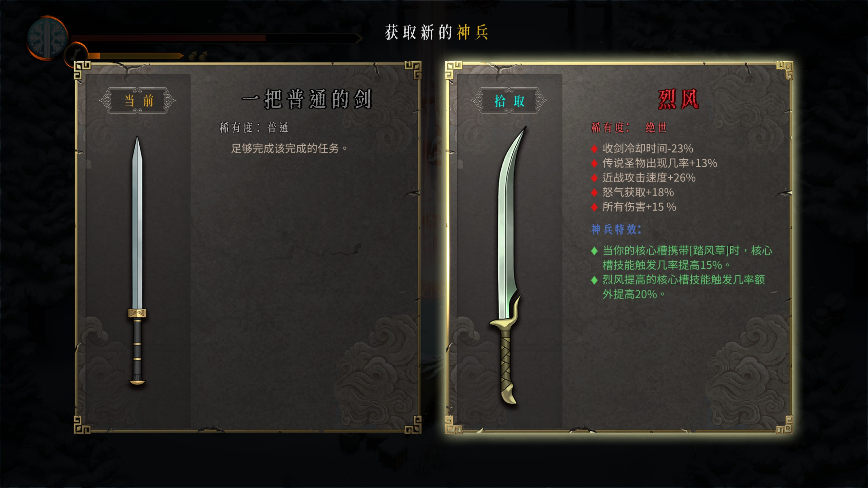Click the 一把普通的剑 weapon title

coord(307,99)
